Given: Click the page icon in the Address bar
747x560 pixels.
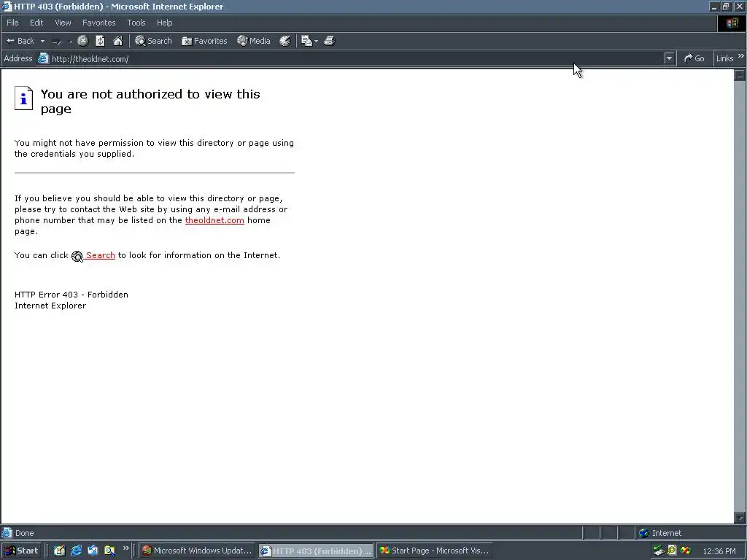Looking at the screenshot, I should point(43,58).
